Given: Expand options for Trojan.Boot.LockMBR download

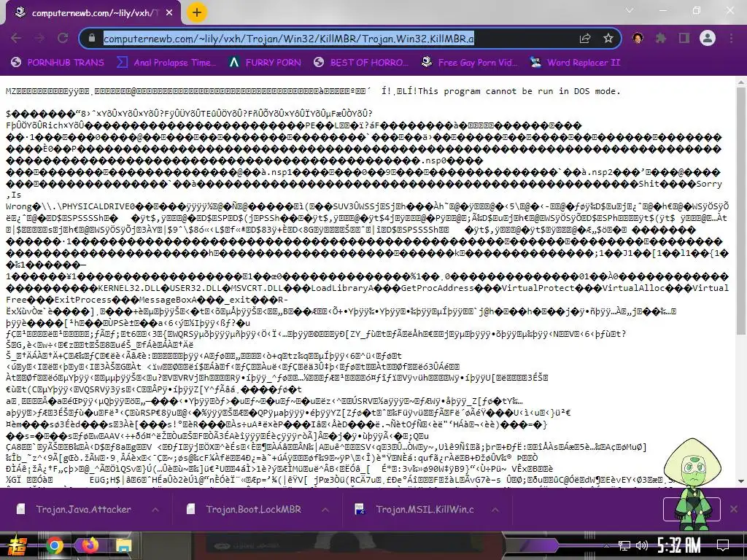Looking at the screenshot, I should pyautogui.click(x=325, y=510).
